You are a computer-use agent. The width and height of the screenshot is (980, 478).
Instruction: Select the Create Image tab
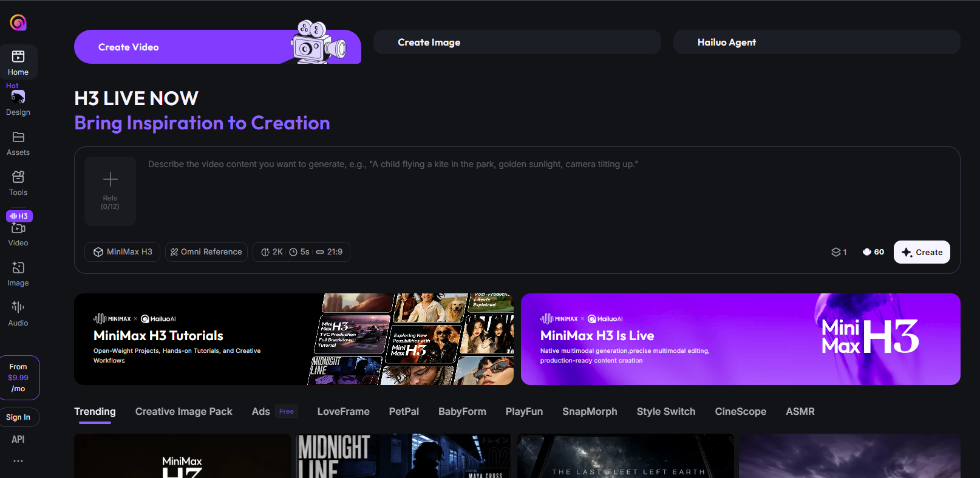[x=517, y=42]
